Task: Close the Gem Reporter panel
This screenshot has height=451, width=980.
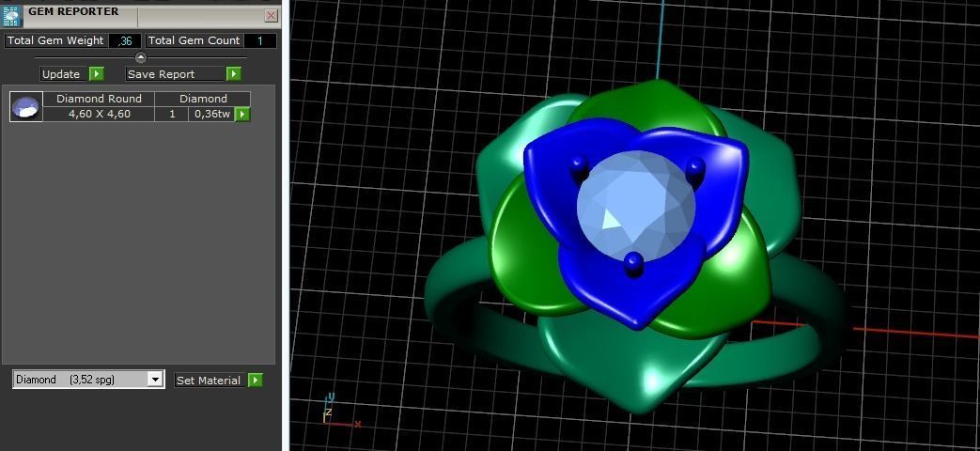Action: pos(272,16)
